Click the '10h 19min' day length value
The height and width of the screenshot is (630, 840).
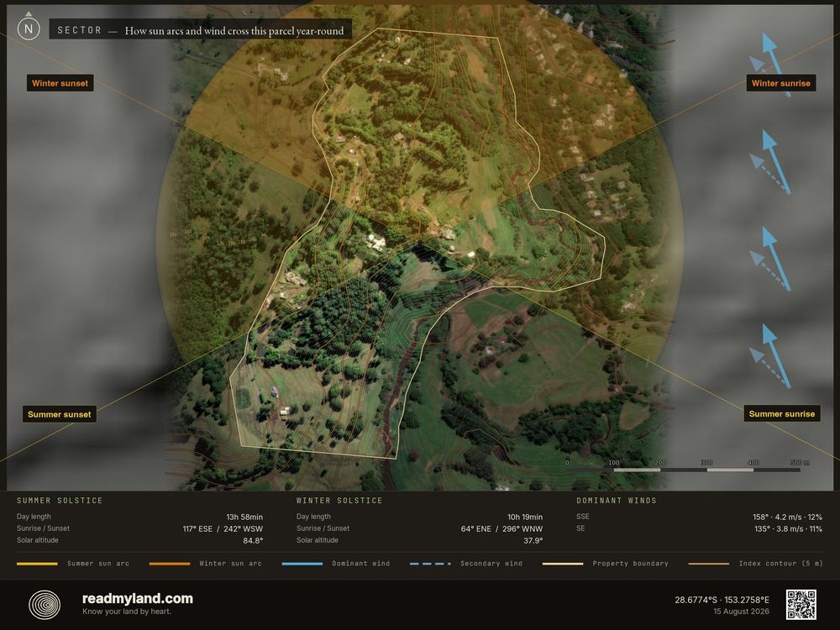pos(525,517)
